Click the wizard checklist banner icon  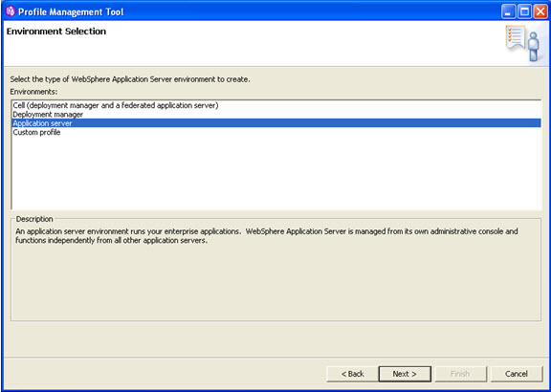click(523, 44)
